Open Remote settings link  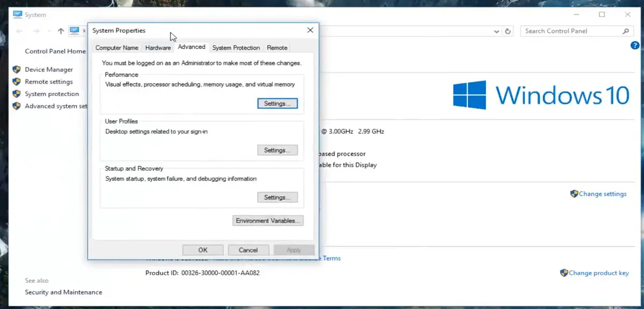click(x=49, y=82)
